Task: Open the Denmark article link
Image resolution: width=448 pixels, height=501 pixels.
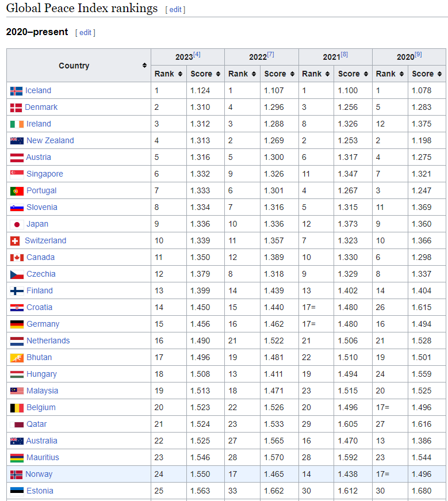Action: (41, 107)
